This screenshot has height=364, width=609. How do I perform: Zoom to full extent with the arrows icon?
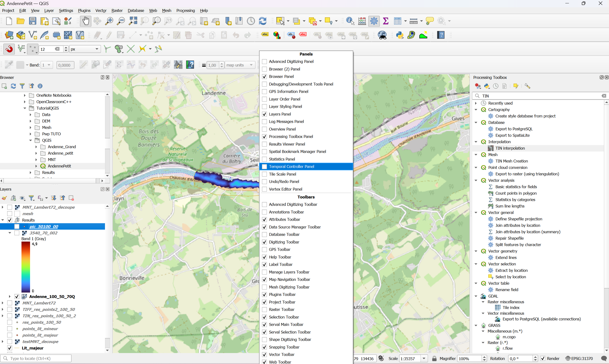pos(133,21)
